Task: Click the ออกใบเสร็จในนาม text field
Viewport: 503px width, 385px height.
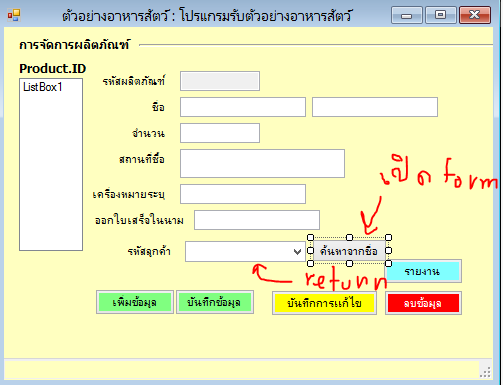Action: [x=257, y=220]
